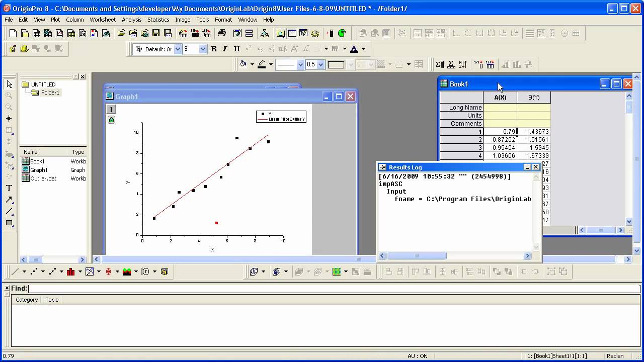Image resolution: width=644 pixels, height=362 pixels.
Task: Click the New Project icon
Action: 13,33
